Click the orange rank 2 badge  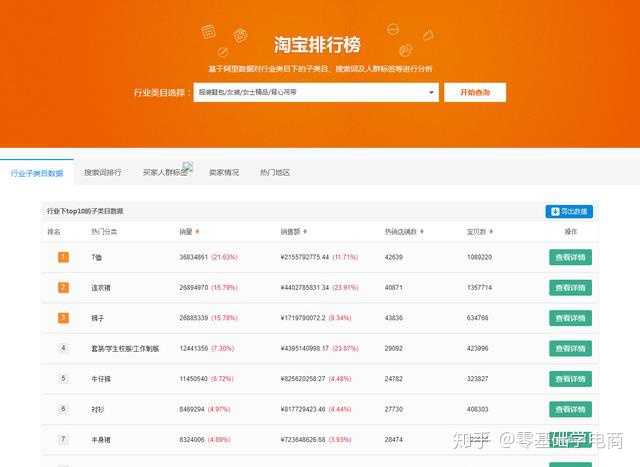(x=63, y=287)
